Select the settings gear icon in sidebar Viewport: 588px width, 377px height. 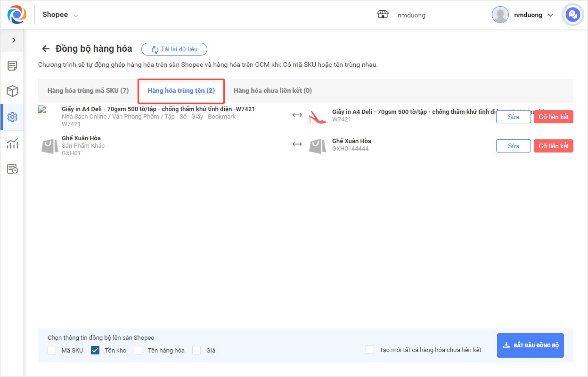(13, 117)
